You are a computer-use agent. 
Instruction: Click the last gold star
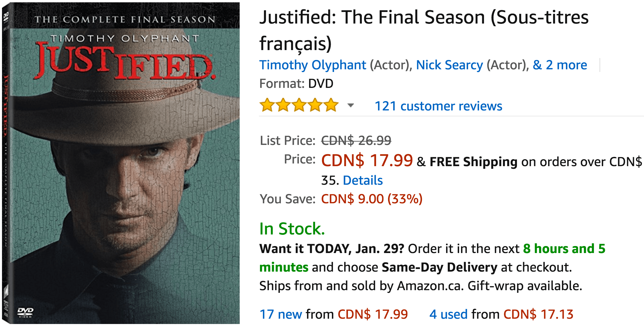coord(331,105)
